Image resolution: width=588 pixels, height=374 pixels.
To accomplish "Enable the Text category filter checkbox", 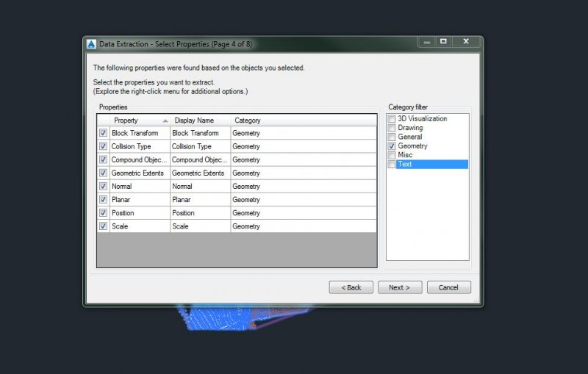I will pos(392,164).
